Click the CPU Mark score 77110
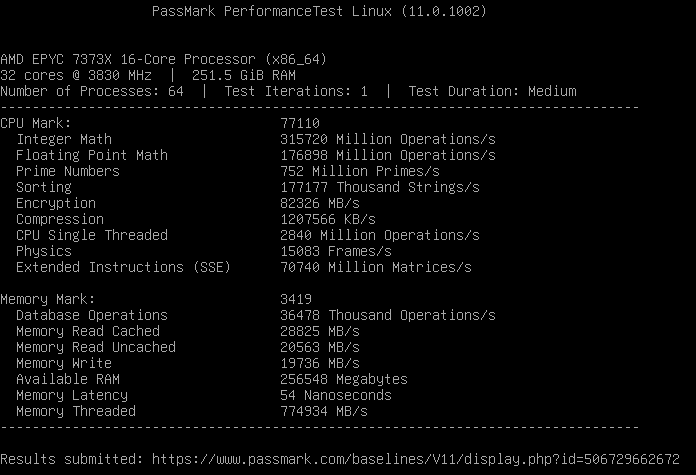This screenshot has width=696, height=475. pos(300,123)
